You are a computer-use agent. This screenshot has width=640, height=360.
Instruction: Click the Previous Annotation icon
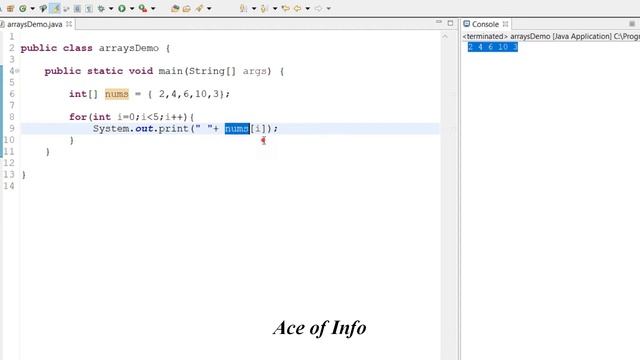pyautogui.click(x=264, y=8)
